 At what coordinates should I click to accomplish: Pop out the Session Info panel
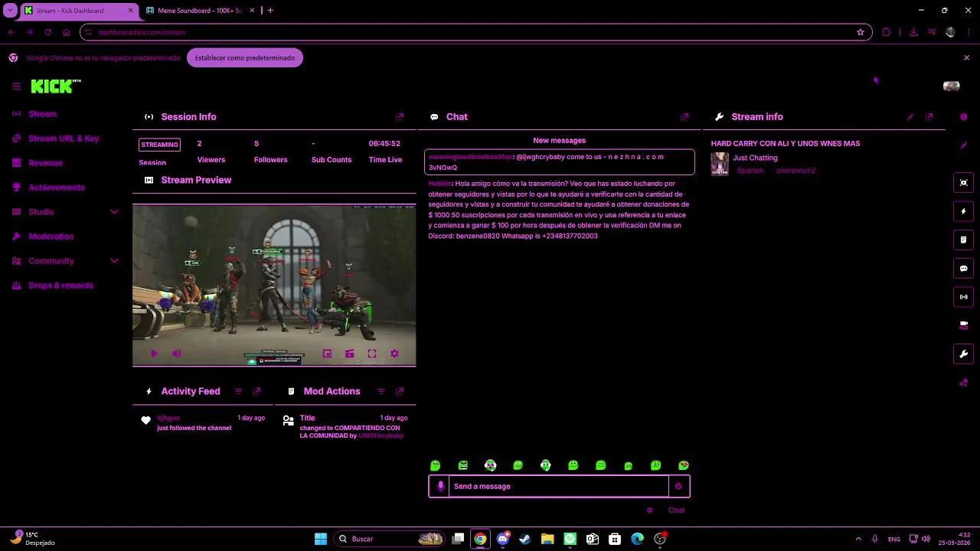(400, 117)
